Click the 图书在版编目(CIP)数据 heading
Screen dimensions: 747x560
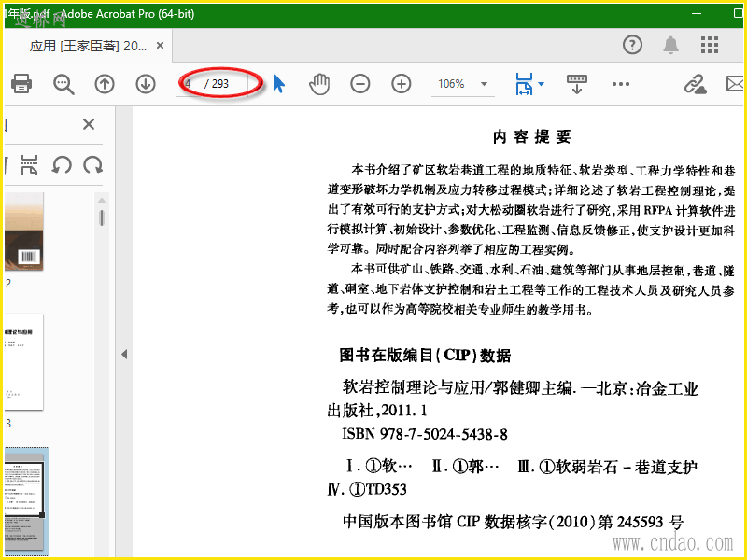[x=425, y=356]
